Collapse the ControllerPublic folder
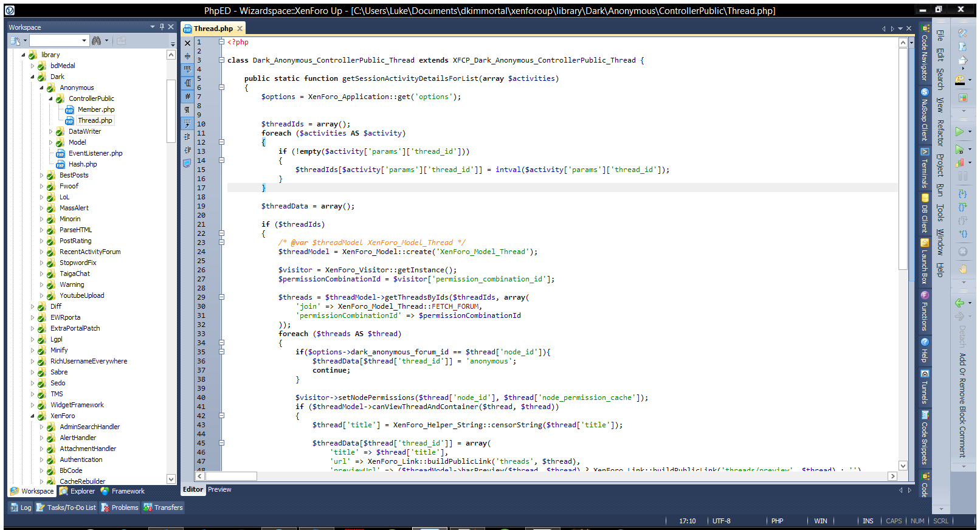This screenshot has height=530, width=980. coord(51,98)
